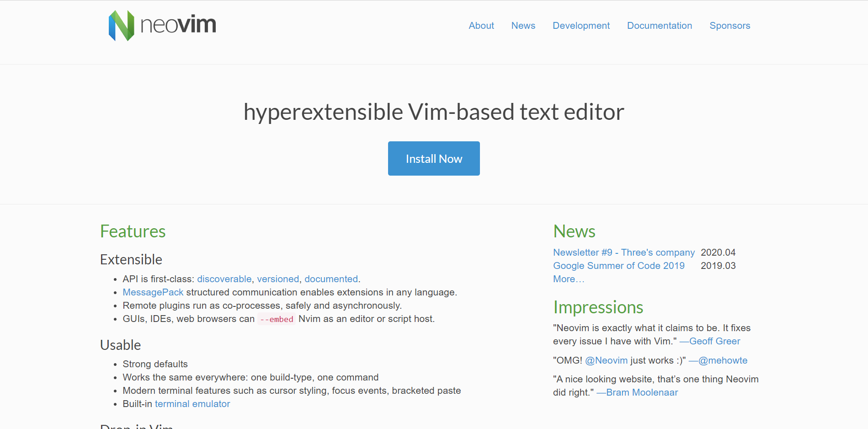The image size is (868, 429).
Task: Expand more news via 'More…' link
Action: [568, 279]
